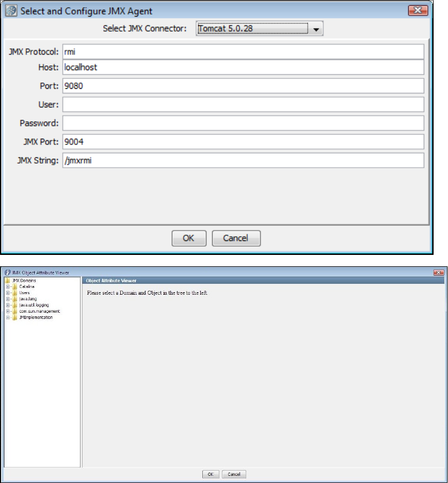The height and width of the screenshot is (483, 448).
Task: Click the java.lang folder icon
Action: 15,299
